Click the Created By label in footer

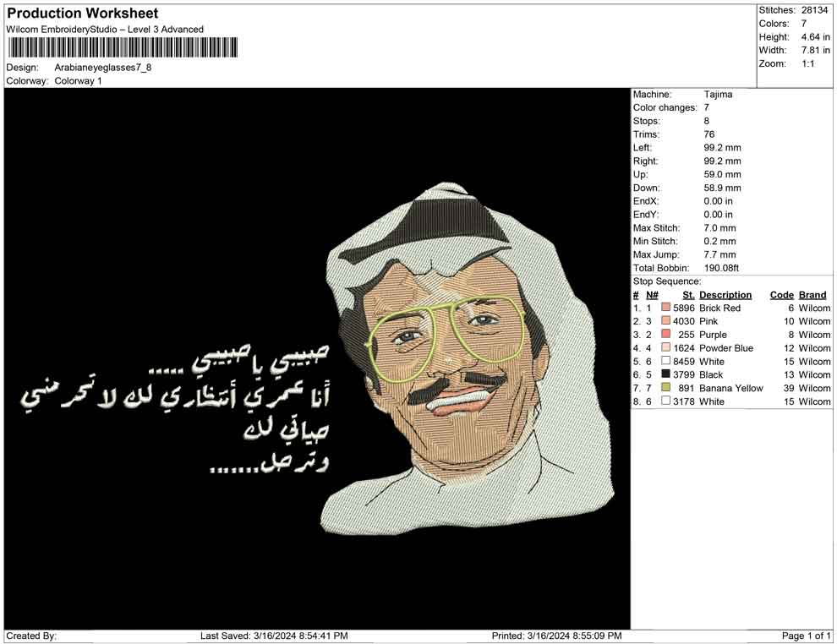coord(31,636)
